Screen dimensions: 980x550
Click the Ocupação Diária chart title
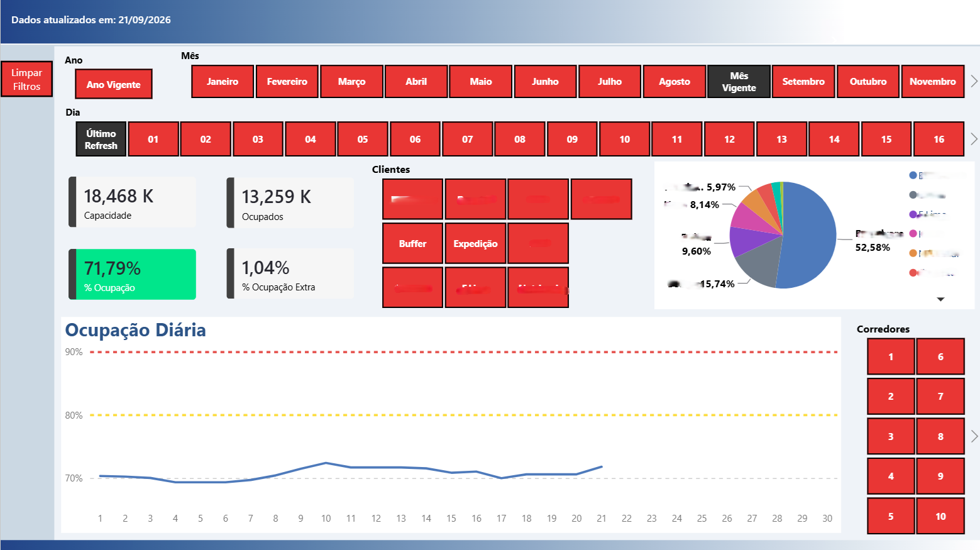click(136, 330)
